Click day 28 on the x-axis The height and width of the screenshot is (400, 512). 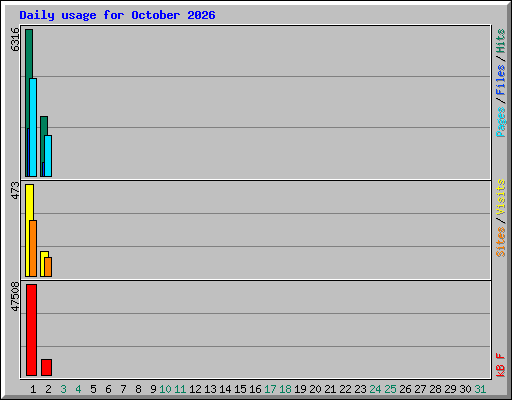click(x=435, y=389)
